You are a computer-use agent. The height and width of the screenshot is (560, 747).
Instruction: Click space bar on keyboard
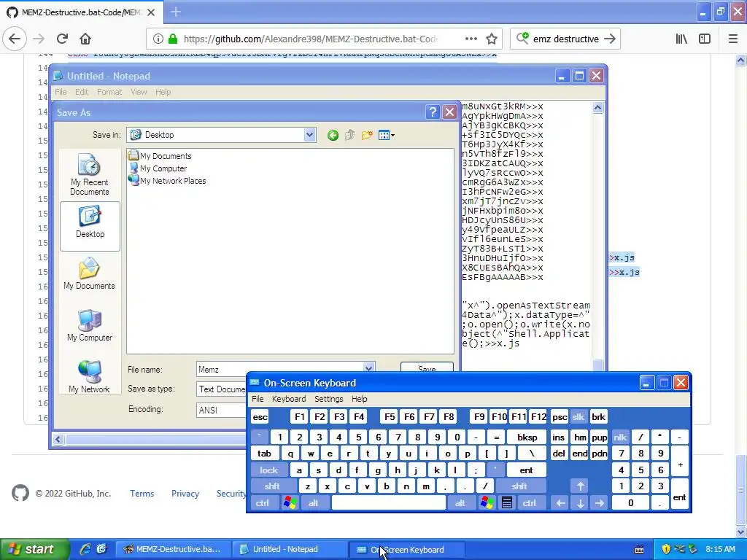point(389,503)
